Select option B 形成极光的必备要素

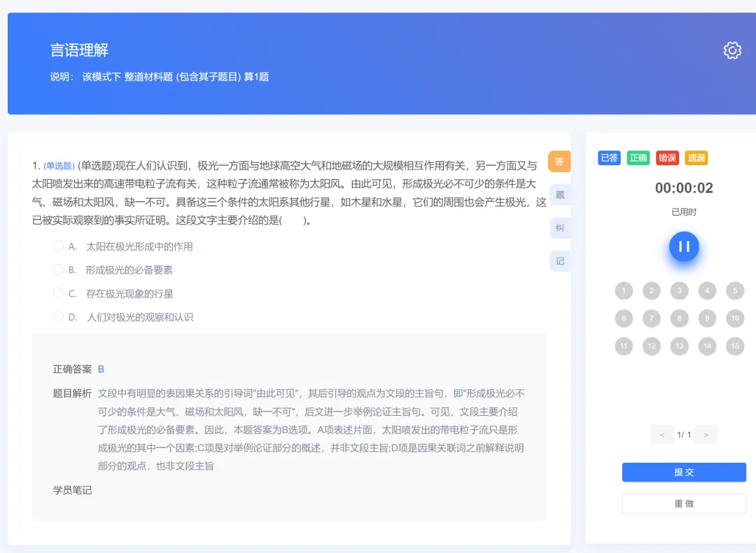click(x=113, y=270)
